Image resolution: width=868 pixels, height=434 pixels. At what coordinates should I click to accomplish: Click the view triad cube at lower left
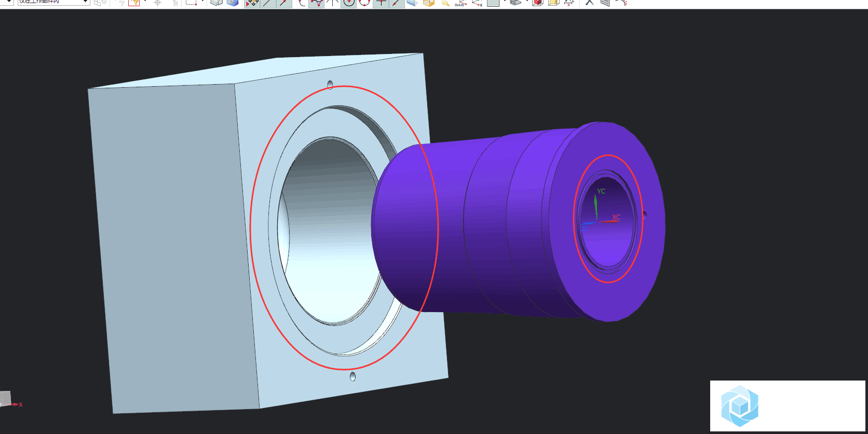pyautogui.click(x=5, y=399)
